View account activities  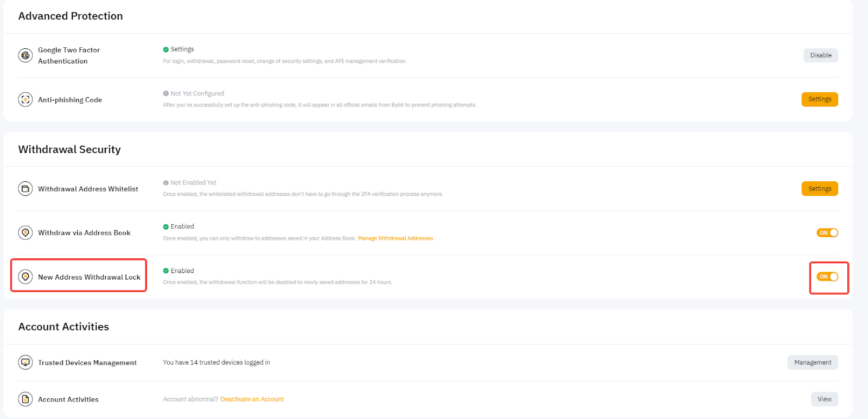pos(824,399)
